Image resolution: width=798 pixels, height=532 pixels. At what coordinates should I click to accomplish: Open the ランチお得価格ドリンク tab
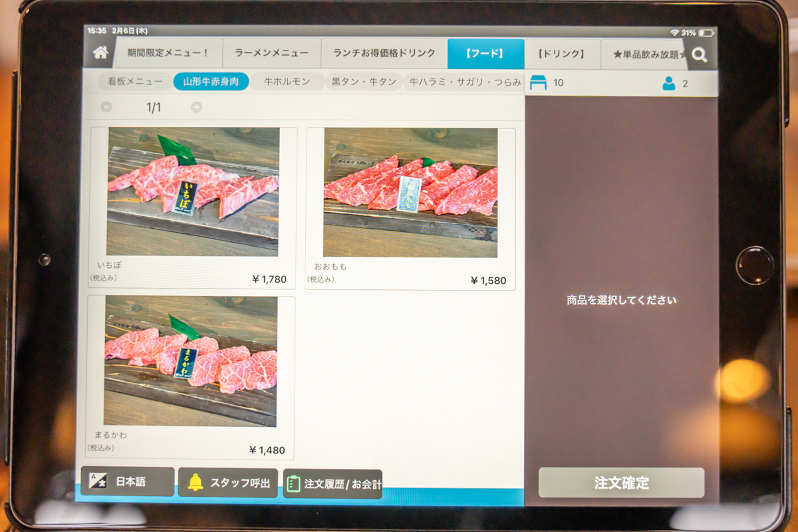coord(384,53)
